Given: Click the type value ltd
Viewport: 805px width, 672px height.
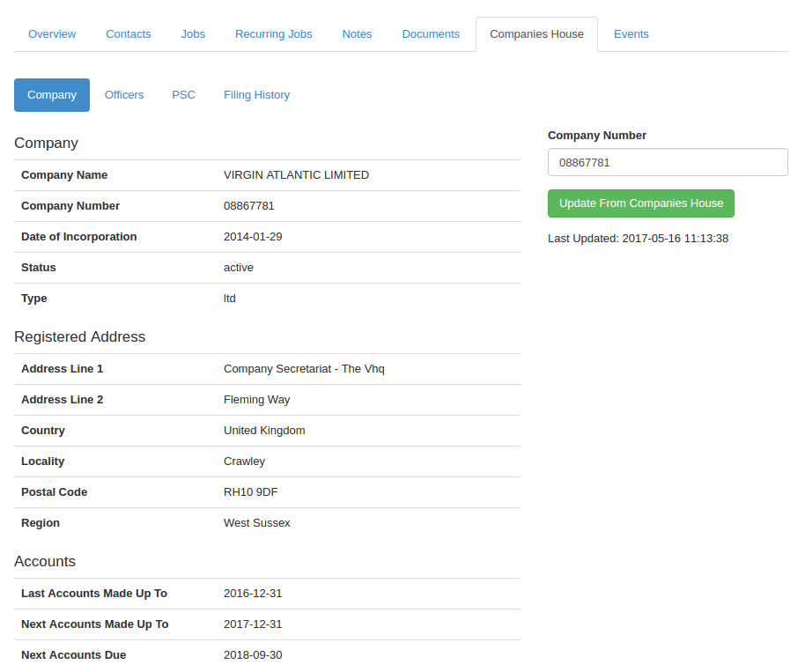Looking at the screenshot, I should [x=230, y=299].
